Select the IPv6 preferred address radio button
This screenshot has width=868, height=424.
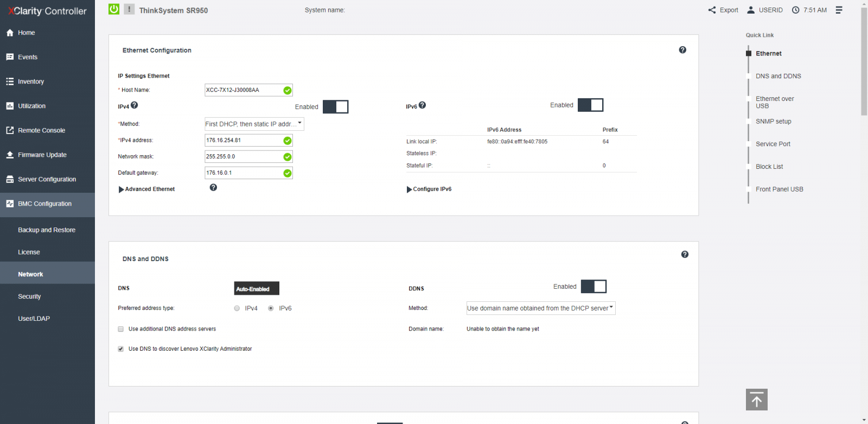[271, 308]
